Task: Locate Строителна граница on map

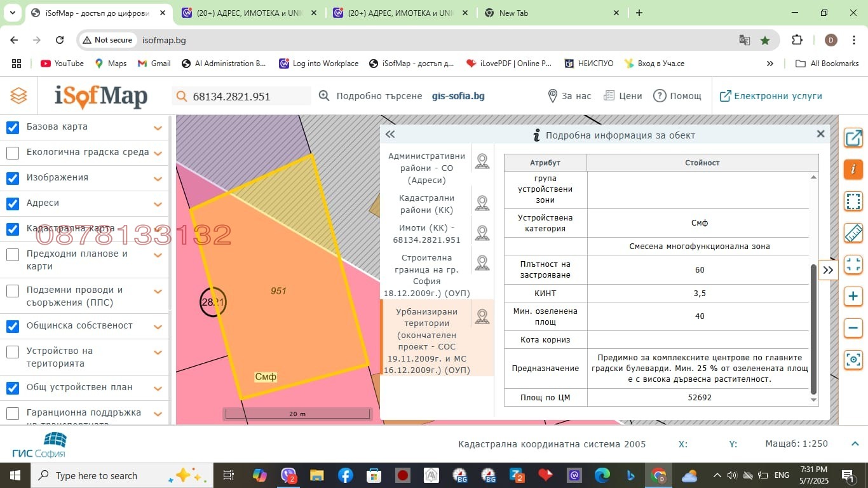Action: [482, 263]
